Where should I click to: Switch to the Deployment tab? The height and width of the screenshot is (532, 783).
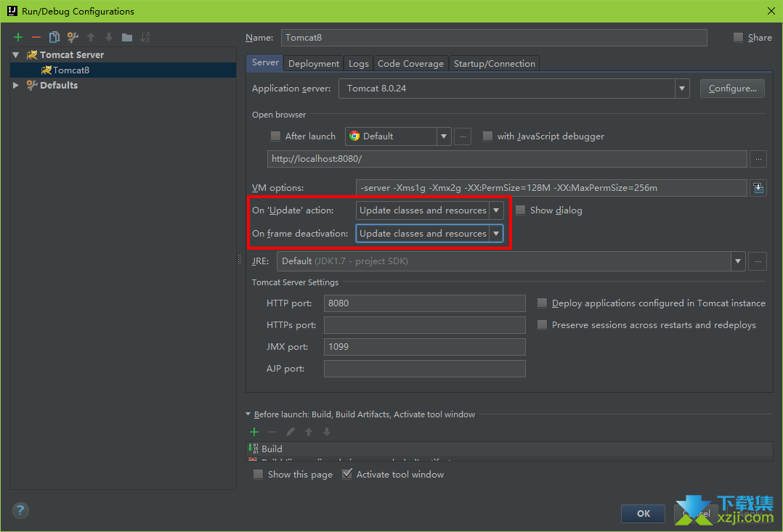[314, 63]
